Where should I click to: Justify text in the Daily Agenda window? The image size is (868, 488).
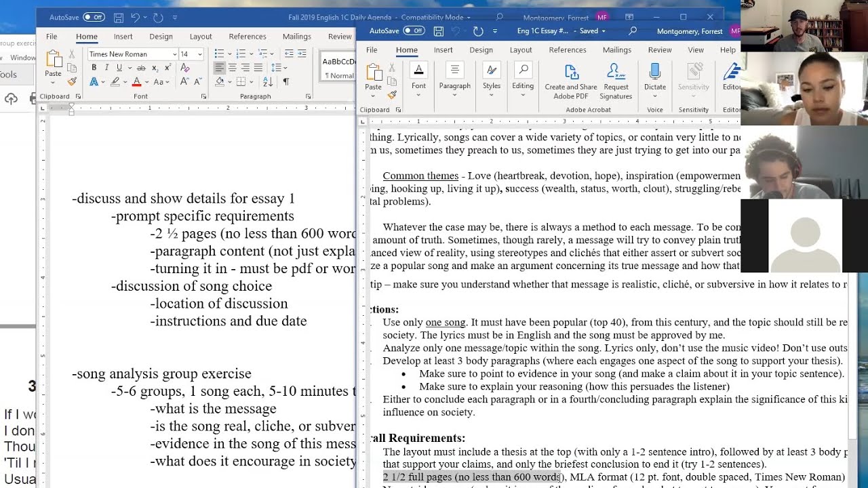click(x=258, y=68)
